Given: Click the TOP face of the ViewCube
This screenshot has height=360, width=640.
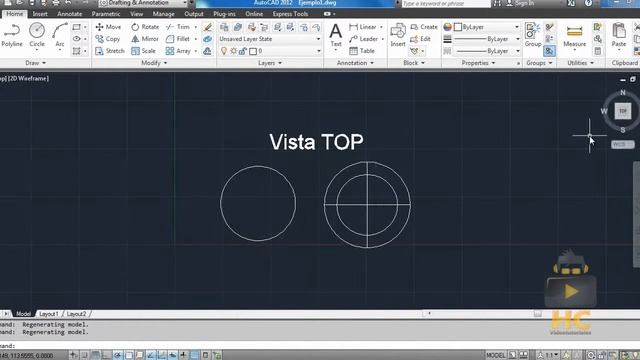Looking at the screenshot, I should [x=623, y=111].
